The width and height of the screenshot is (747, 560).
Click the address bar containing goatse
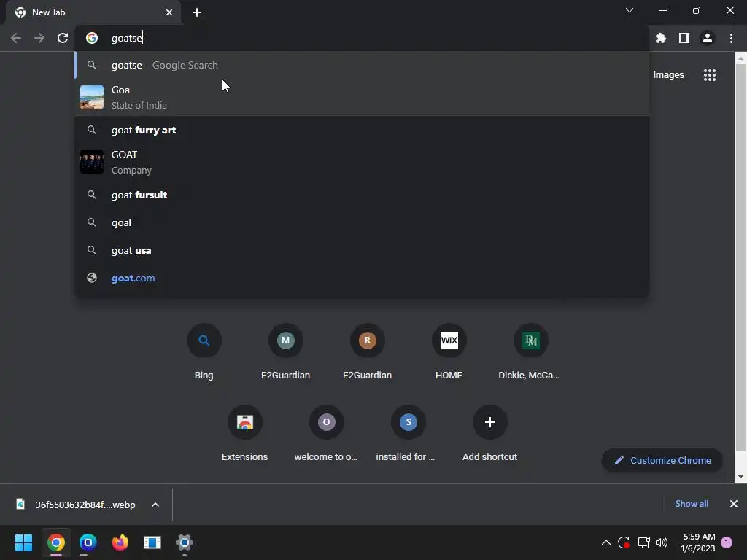[362, 38]
